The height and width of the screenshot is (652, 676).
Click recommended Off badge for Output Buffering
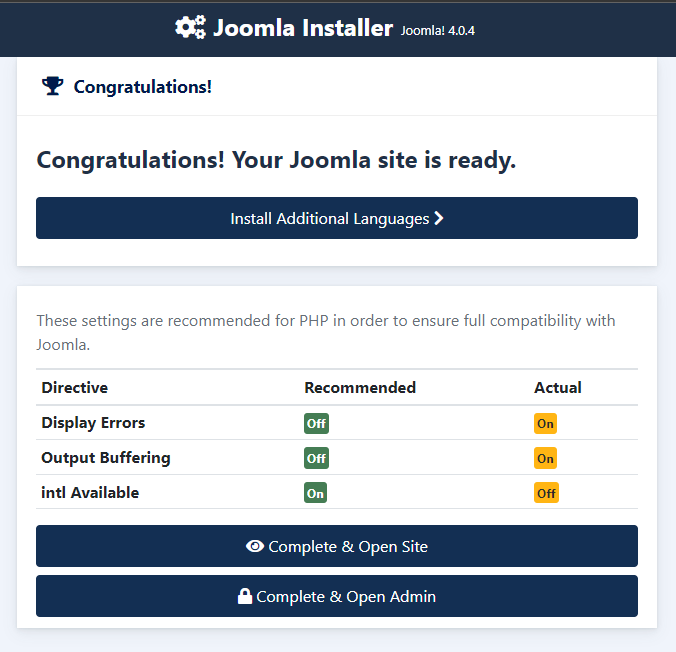coord(316,458)
